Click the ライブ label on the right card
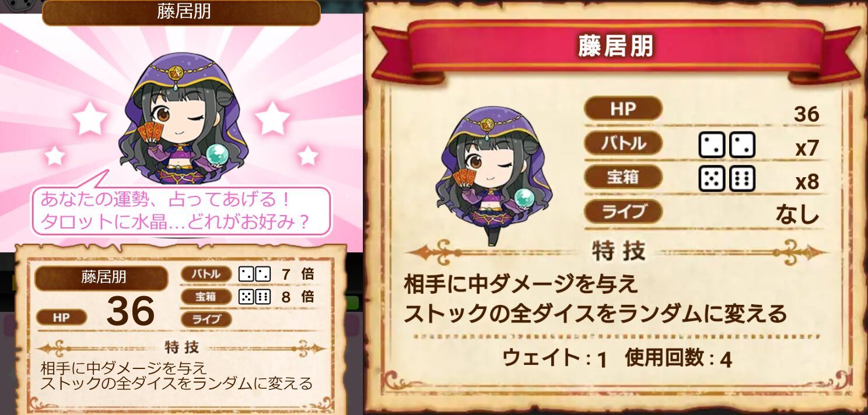This screenshot has height=415, width=868. 624,212
